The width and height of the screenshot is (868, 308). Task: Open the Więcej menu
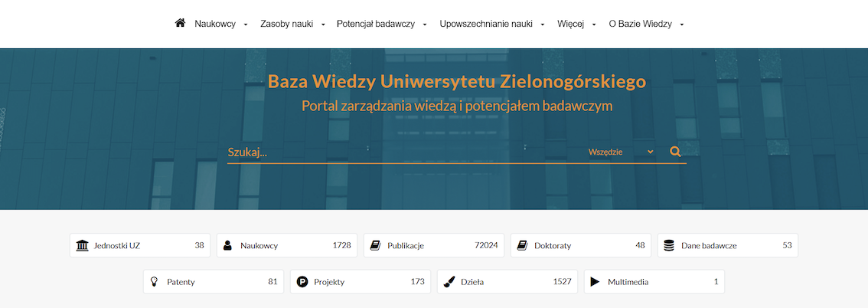[571, 24]
